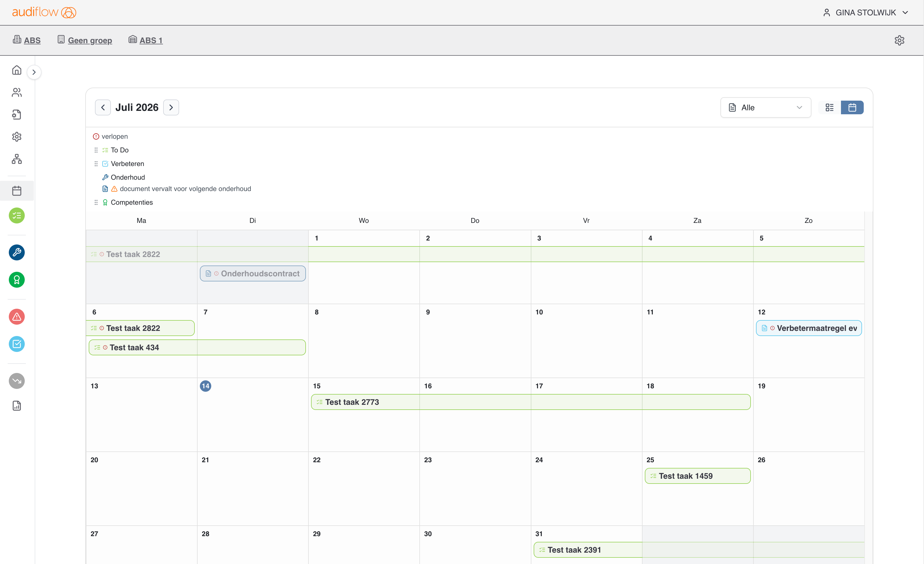
Task: Open Test taak 1459 event
Action: click(697, 476)
